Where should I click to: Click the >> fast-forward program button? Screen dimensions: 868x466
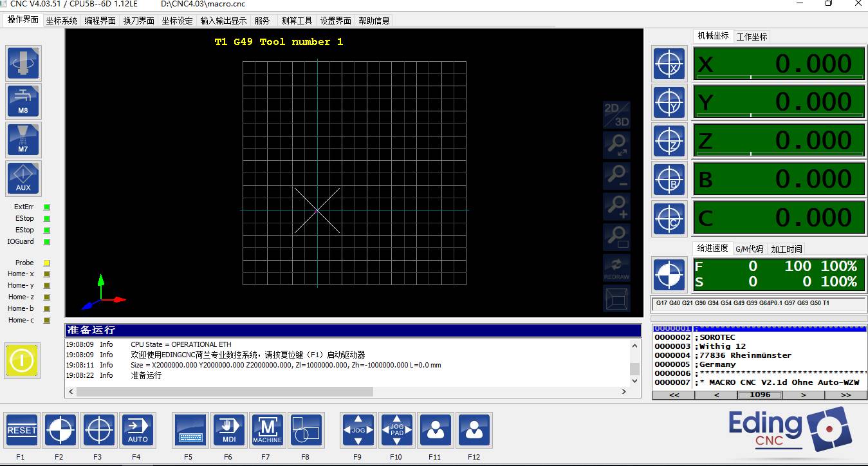coord(845,395)
